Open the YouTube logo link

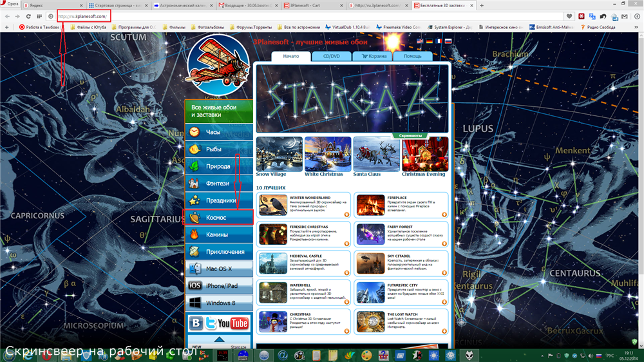pyautogui.click(x=233, y=323)
